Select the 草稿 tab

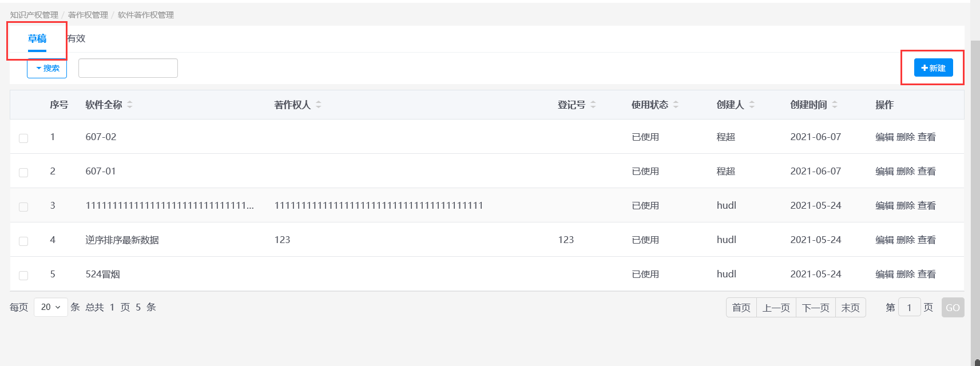coord(37,38)
